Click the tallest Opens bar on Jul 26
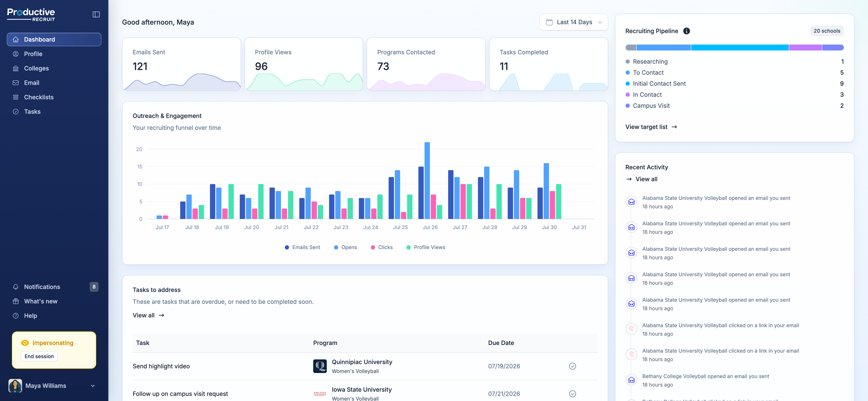 [x=427, y=180]
